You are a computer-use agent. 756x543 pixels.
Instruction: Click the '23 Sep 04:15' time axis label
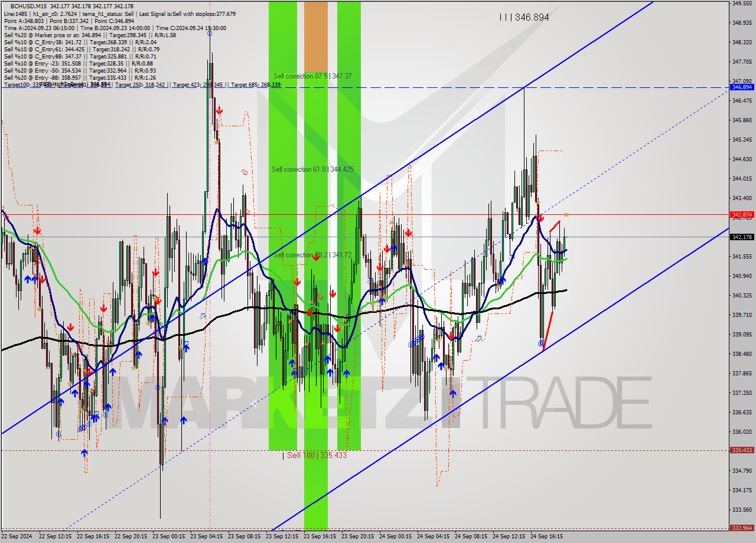click(206, 537)
